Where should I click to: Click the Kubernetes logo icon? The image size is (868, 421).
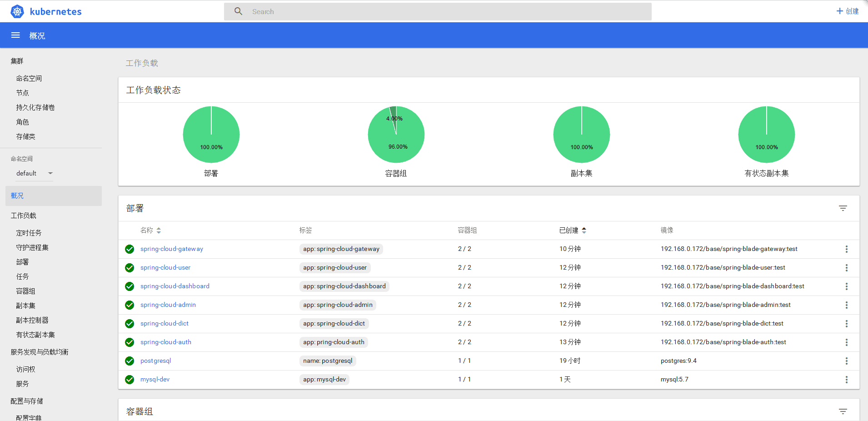17,11
